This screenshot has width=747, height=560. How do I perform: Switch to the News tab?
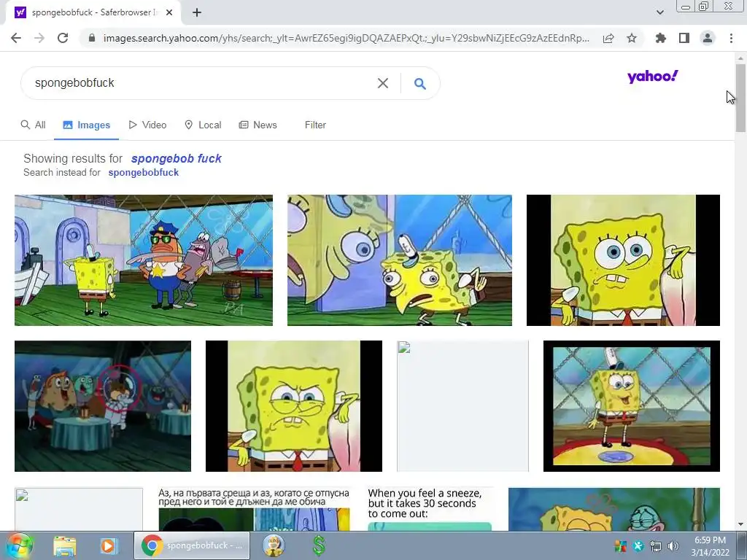[x=258, y=125]
